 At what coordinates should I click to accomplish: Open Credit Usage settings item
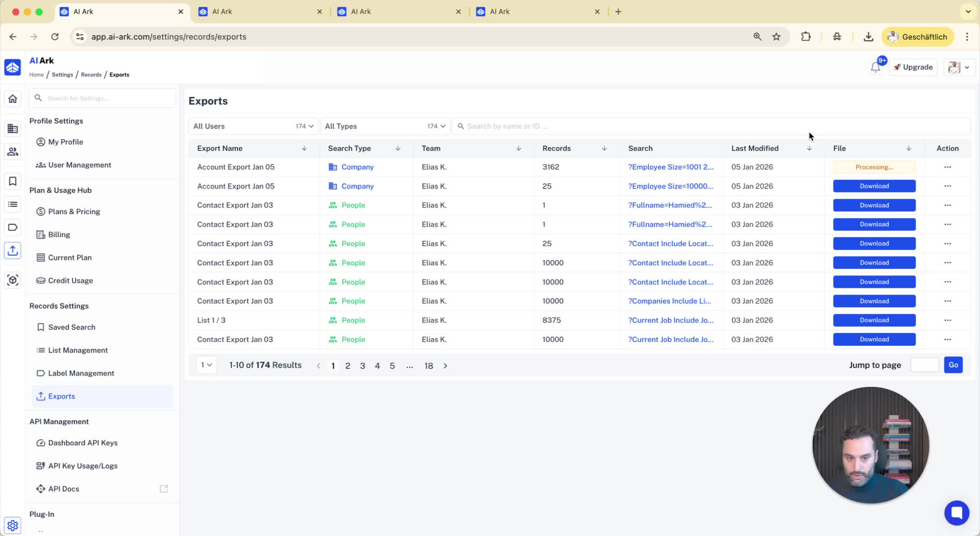(70, 280)
